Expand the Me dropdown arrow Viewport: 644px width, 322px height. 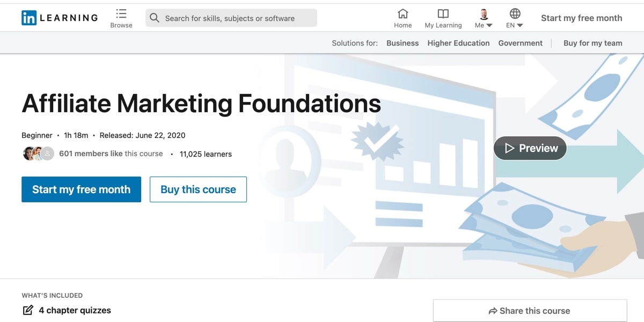[x=489, y=25]
